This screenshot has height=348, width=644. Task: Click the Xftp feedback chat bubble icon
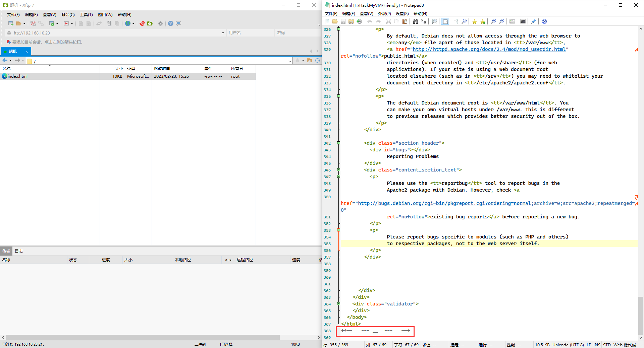[x=178, y=23]
